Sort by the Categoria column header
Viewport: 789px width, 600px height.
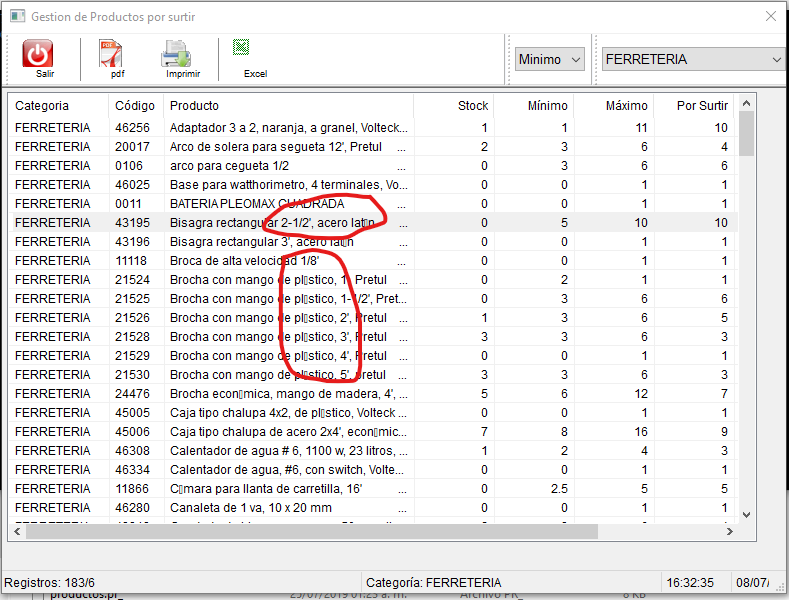[x=43, y=105]
